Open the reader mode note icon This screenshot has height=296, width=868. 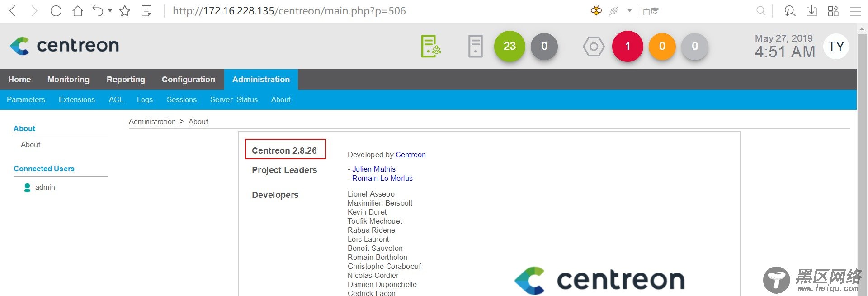click(x=146, y=11)
